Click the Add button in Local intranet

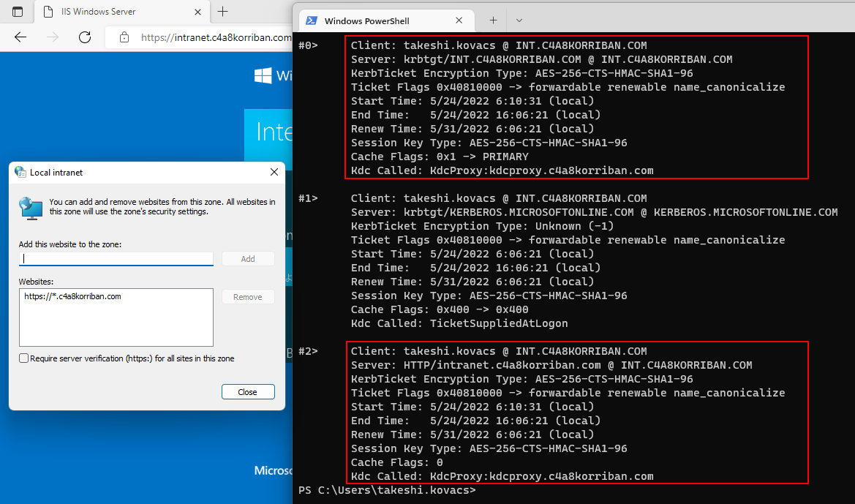[248, 258]
